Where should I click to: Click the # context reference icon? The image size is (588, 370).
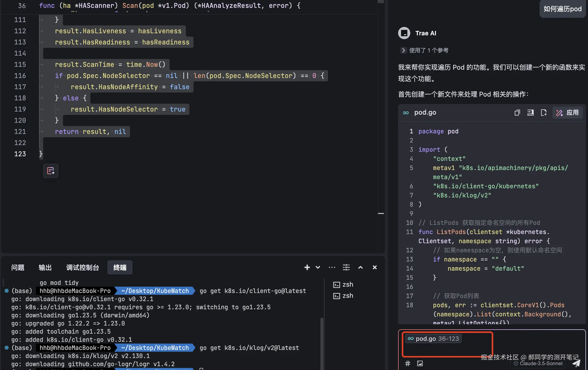(x=408, y=363)
